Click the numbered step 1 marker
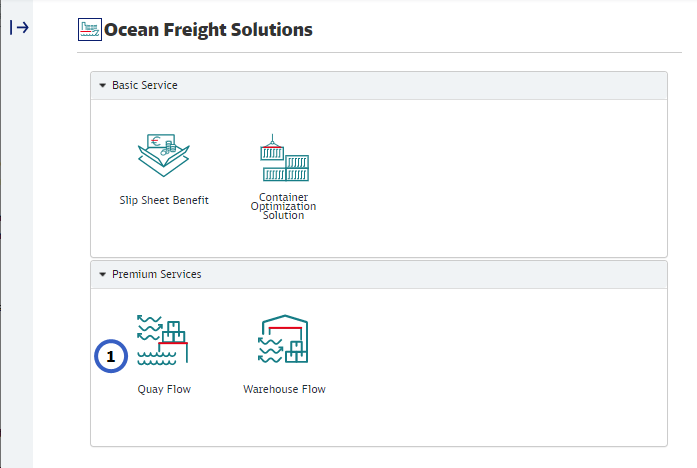697x468 pixels. (x=111, y=356)
